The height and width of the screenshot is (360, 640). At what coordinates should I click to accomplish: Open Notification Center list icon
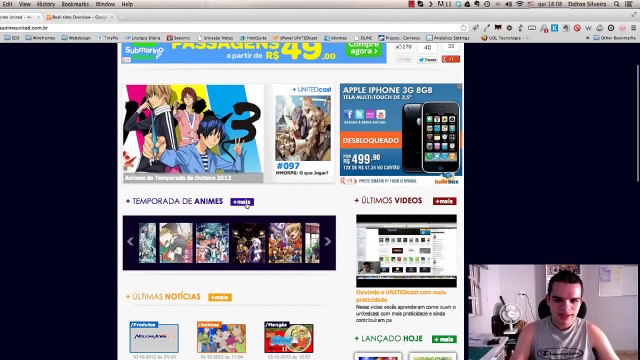[629, 4]
